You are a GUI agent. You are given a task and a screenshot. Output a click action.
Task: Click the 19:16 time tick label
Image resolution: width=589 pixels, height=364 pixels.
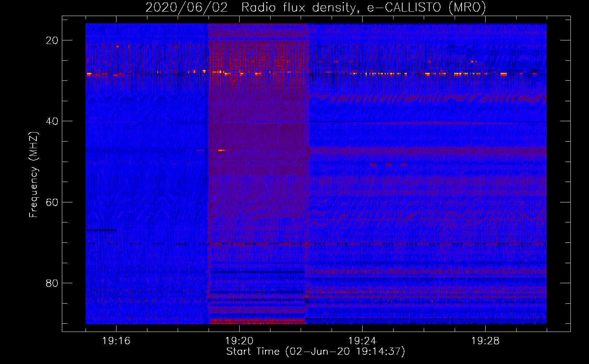pos(116,341)
